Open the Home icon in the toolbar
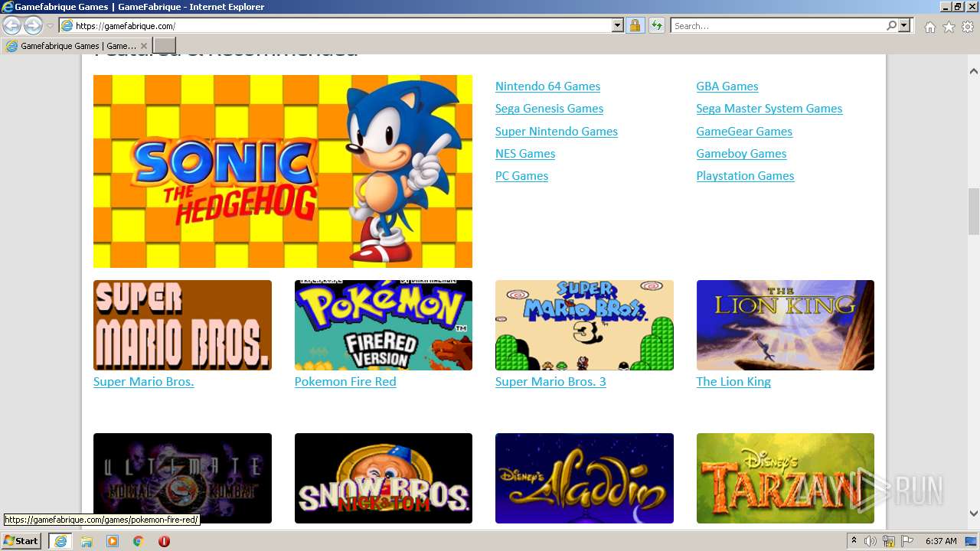 pyautogui.click(x=929, y=27)
